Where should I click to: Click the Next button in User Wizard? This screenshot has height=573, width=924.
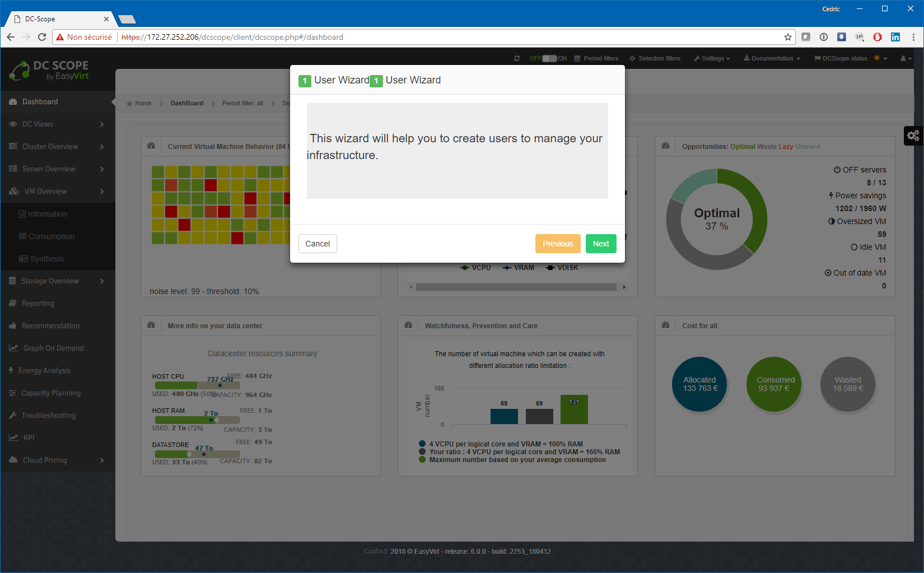pos(600,244)
